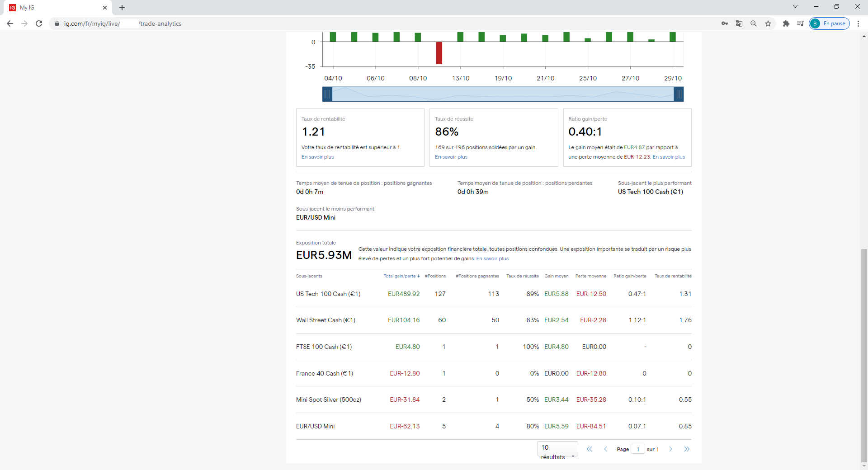Open the media control playlist icon
The width and height of the screenshot is (868, 470).
click(x=800, y=23)
